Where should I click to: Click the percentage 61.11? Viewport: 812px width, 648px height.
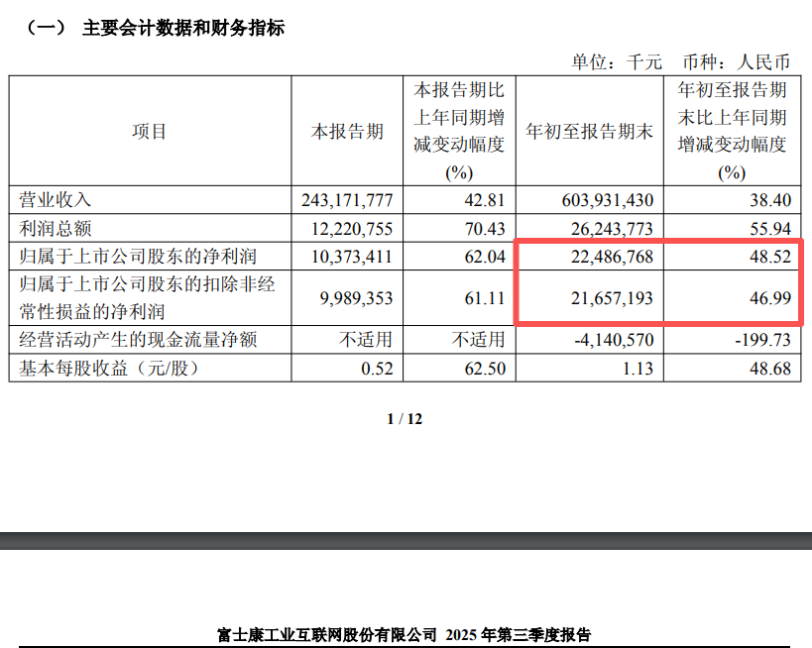tap(485, 298)
